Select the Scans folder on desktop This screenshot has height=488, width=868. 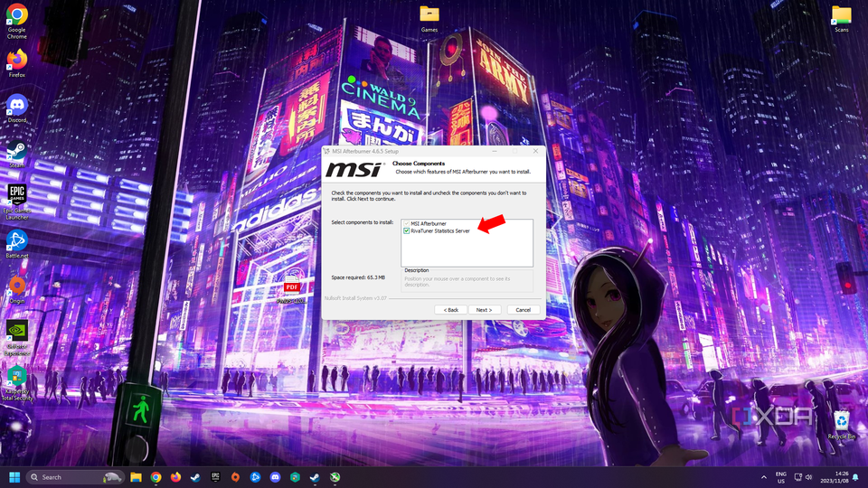pyautogui.click(x=842, y=19)
